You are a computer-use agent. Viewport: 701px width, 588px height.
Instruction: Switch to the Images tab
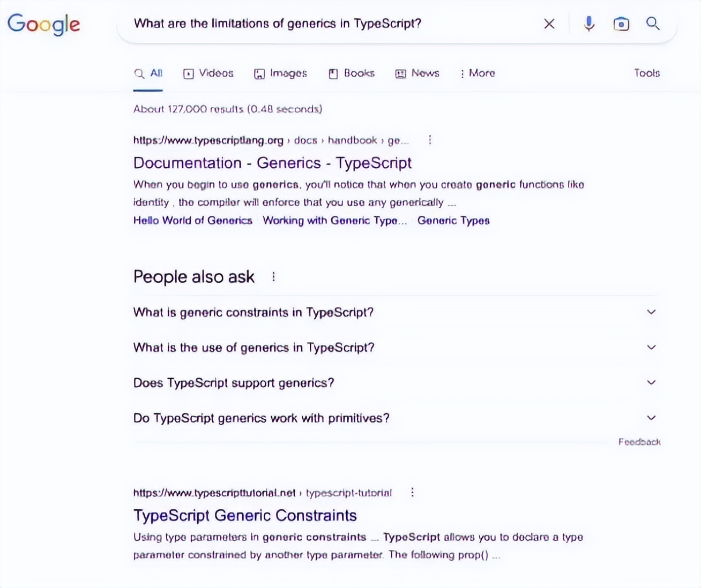pos(280,73)
